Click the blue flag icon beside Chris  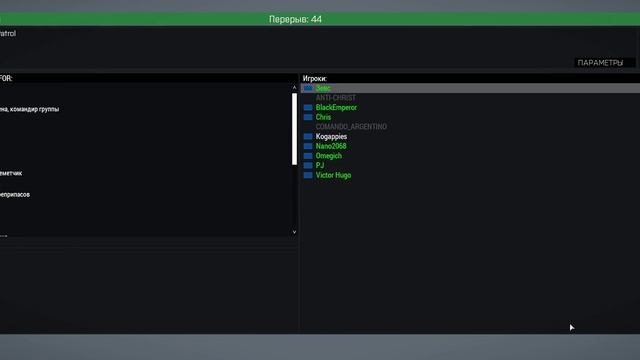click(308, 117)
